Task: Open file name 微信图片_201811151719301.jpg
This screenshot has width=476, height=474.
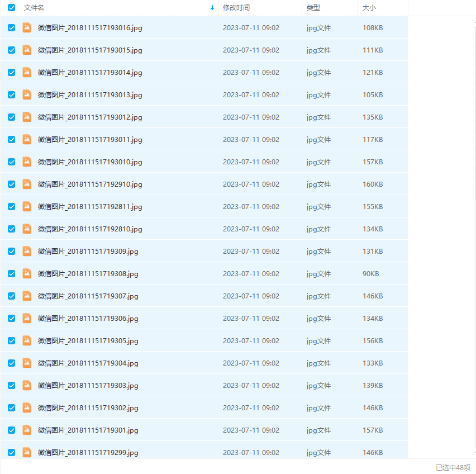Action: [x=88, y=430]
